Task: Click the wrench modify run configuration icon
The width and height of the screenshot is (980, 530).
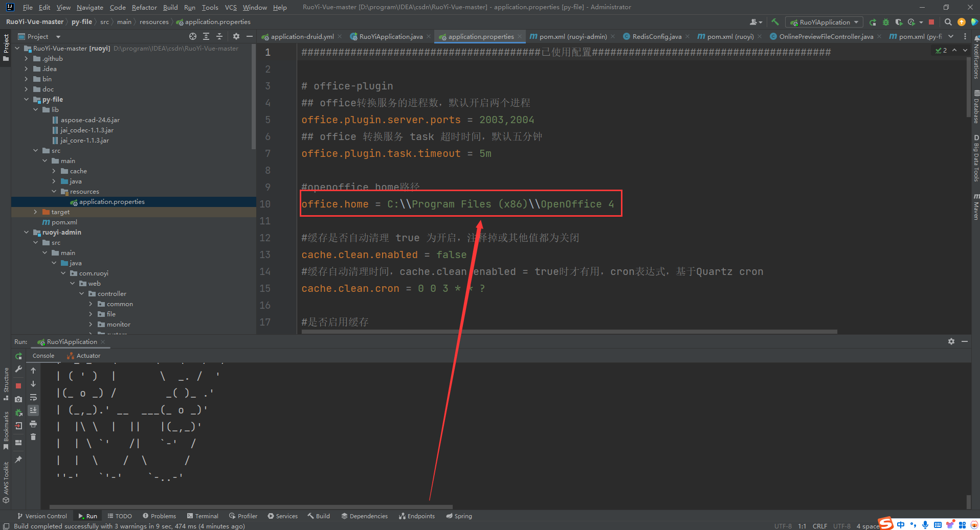Action: coord(18,369)
